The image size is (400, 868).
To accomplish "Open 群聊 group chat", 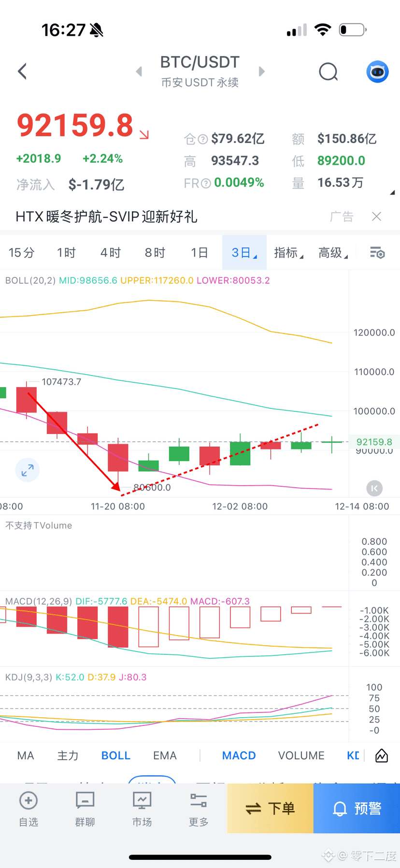I will click(85, 809).
